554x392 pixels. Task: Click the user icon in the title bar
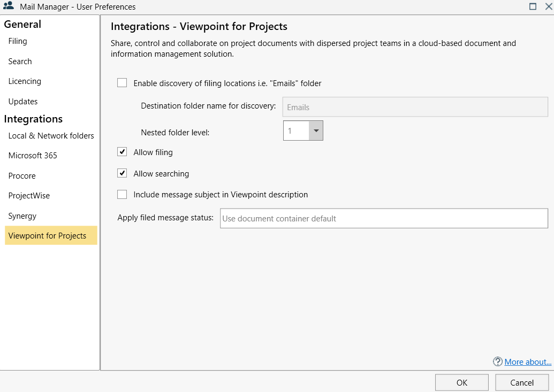(7, 6)
